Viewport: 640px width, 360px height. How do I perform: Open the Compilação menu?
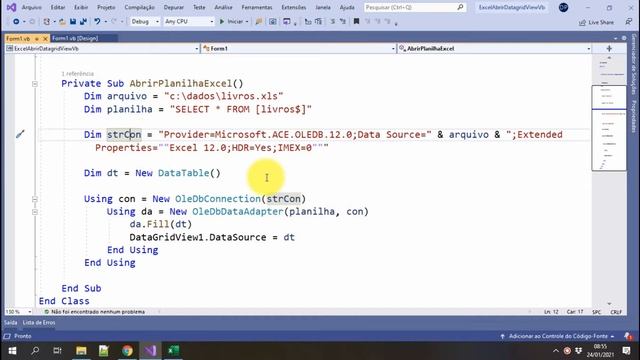[140, 7]
